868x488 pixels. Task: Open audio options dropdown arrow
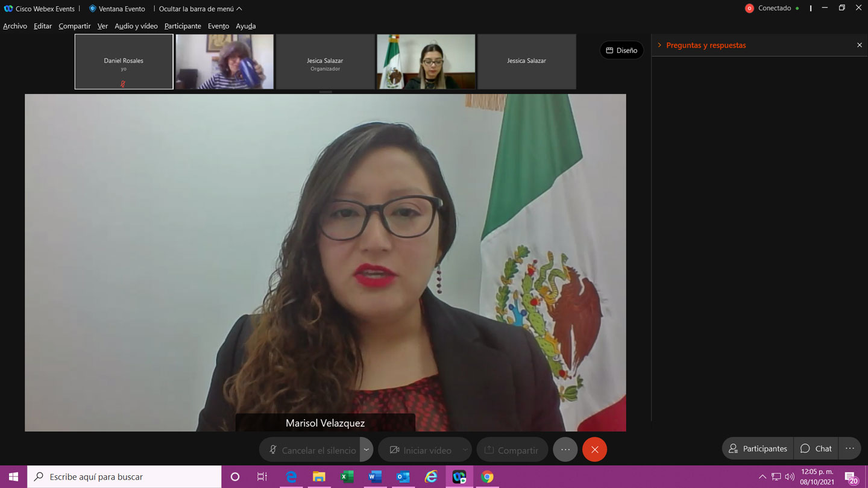pyautogui.click(x=366, y=449)
